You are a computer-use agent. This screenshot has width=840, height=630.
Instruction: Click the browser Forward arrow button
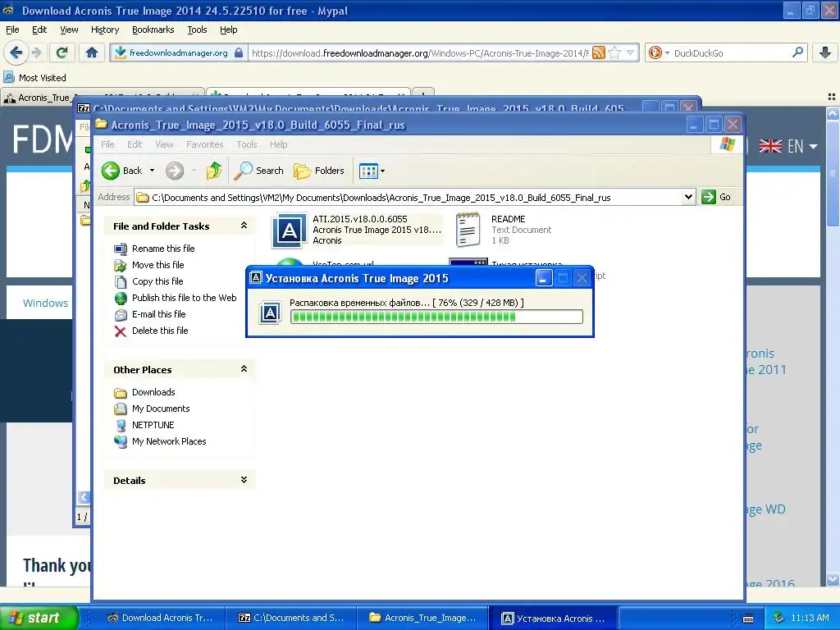(x=36, y=52)
